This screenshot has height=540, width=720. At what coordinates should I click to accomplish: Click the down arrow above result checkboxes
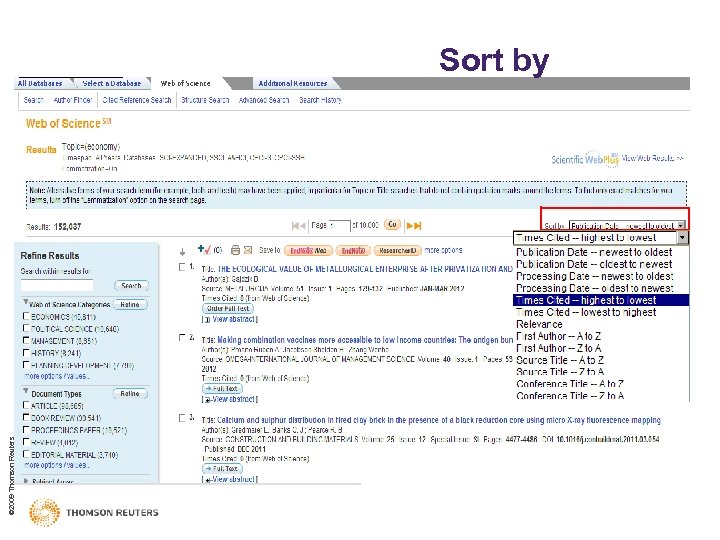click(x=182, y=252)
